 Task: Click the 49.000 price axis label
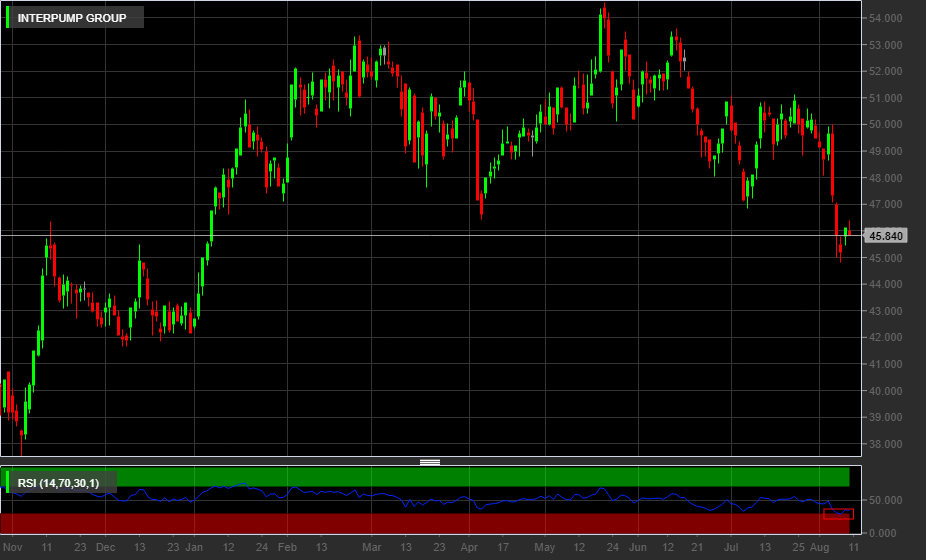pos(885,151)
